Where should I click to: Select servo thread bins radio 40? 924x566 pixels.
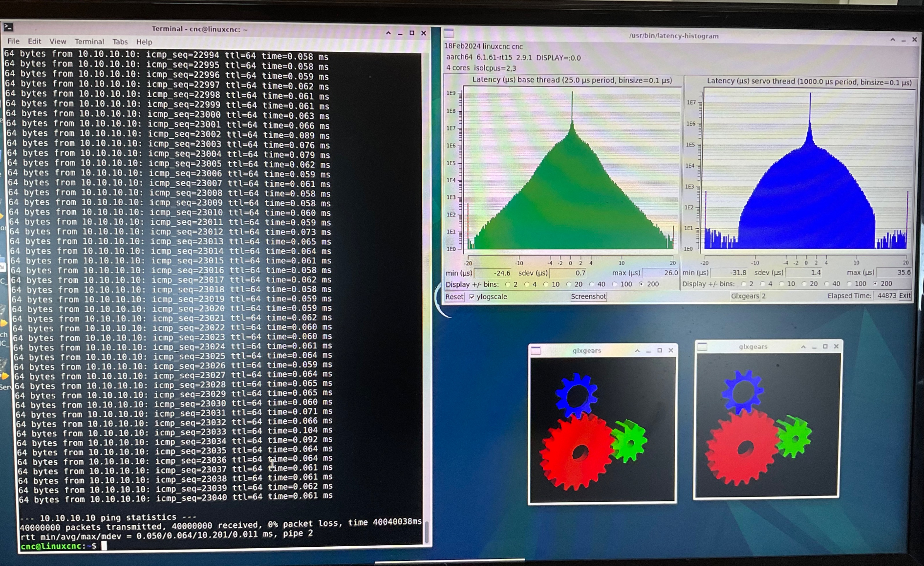tap(826, 284)
